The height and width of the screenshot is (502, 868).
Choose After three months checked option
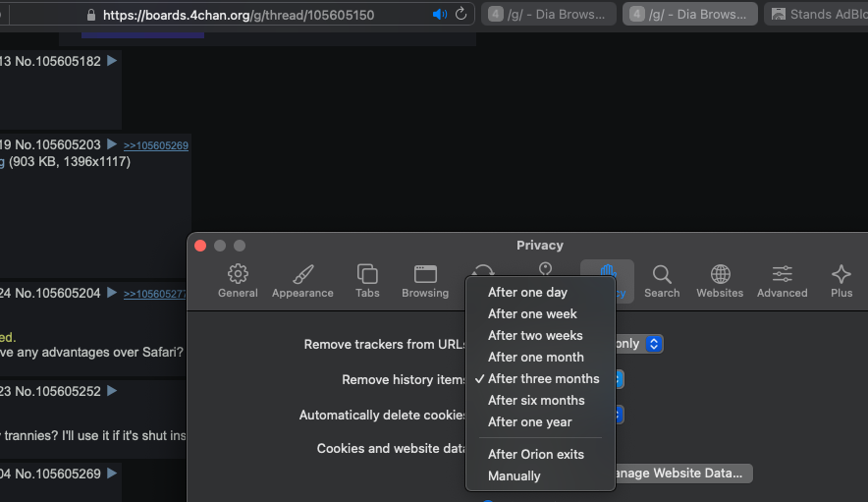pyautogui.click(x=540, y=378)
